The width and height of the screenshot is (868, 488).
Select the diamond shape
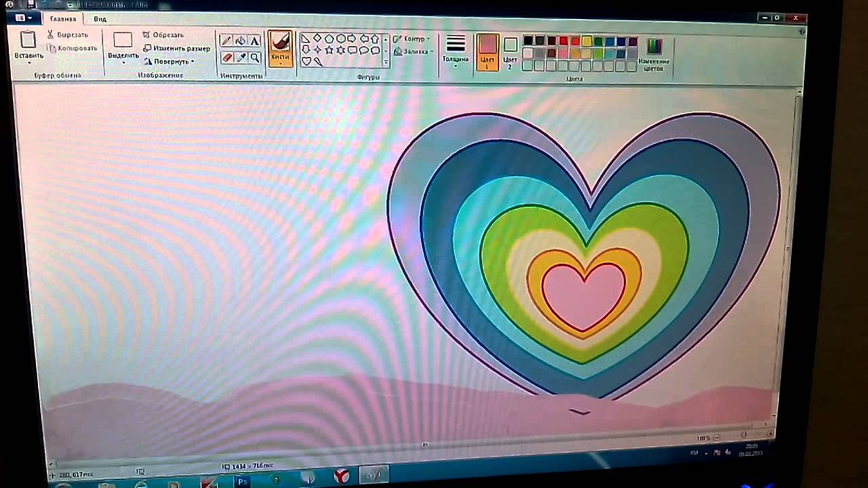click(317, 39)
